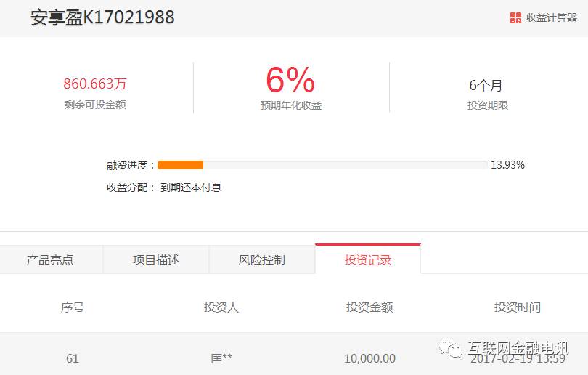Click the 投资时间 column header
The image size is (588, 375).
tap(518, 307)
